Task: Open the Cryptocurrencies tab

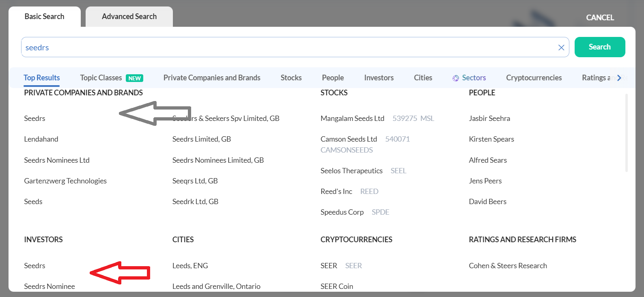Action: tap(534, 77)
